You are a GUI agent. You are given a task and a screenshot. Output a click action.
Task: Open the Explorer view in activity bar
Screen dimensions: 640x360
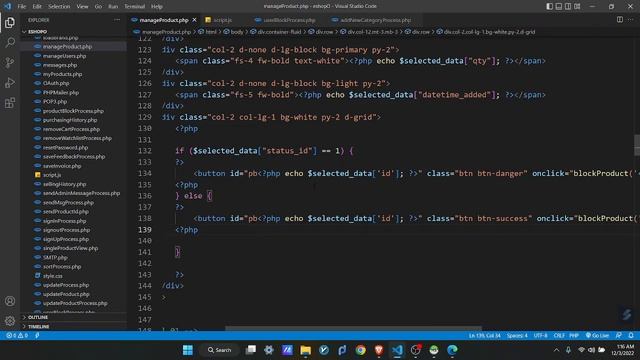point(10,22)
